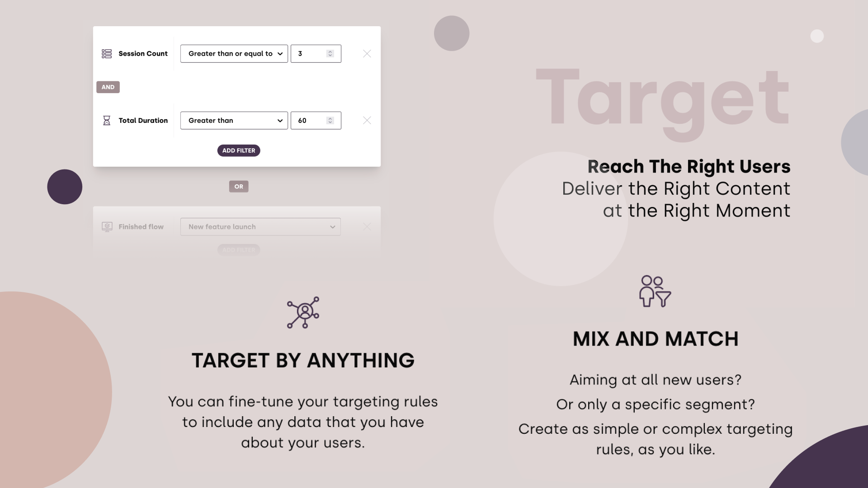Click the ADD FILTER button

pyautogui.click(x=238, y=150)
